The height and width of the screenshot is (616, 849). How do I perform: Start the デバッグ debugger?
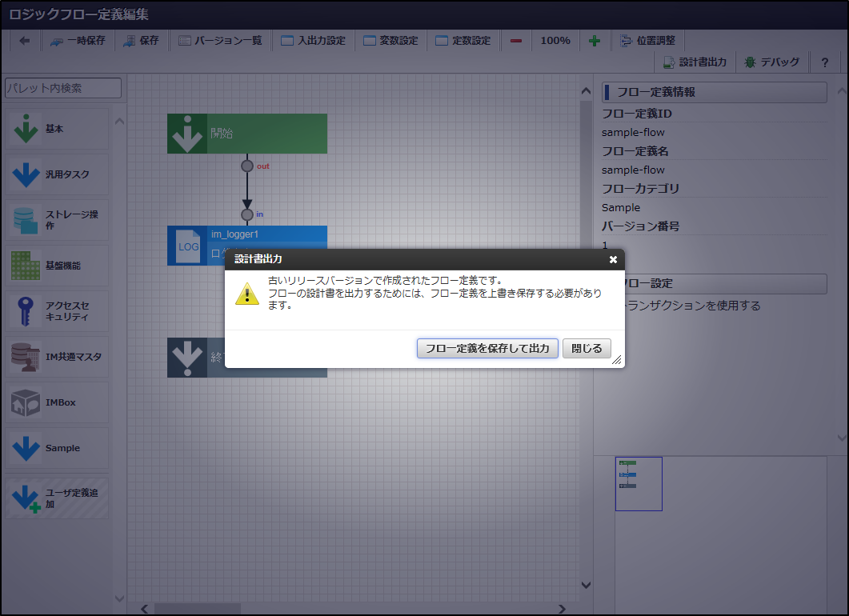coord(773,62)
